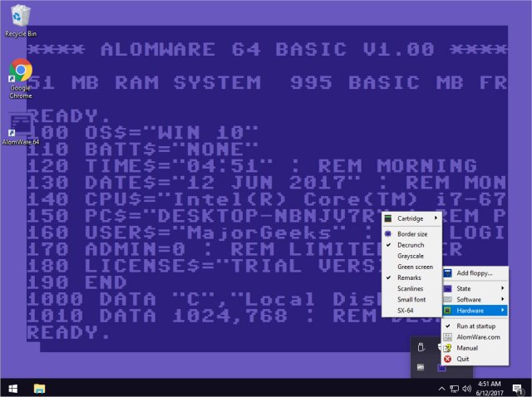Open File Explorer from the taskbar

(x=39, y=389)
